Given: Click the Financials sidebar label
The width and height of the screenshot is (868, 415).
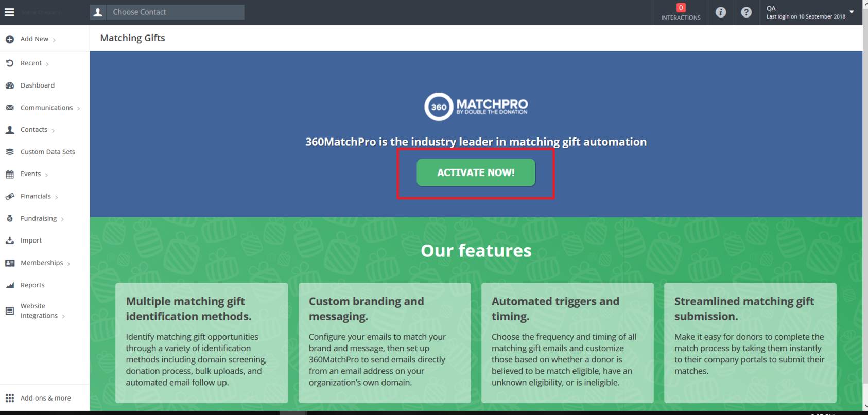Looking at the screenshot, I should coord(36,196).
